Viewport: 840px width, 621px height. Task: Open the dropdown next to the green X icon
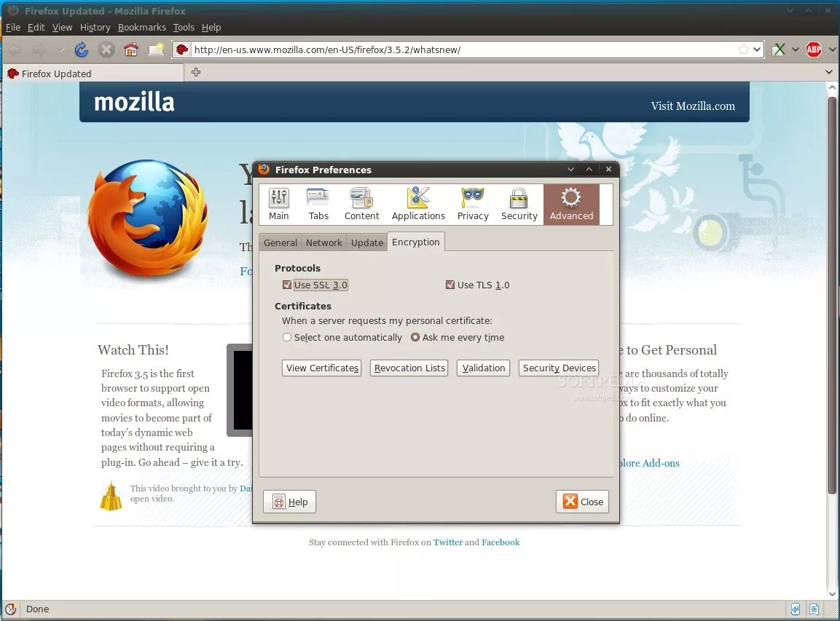point(796,50)
